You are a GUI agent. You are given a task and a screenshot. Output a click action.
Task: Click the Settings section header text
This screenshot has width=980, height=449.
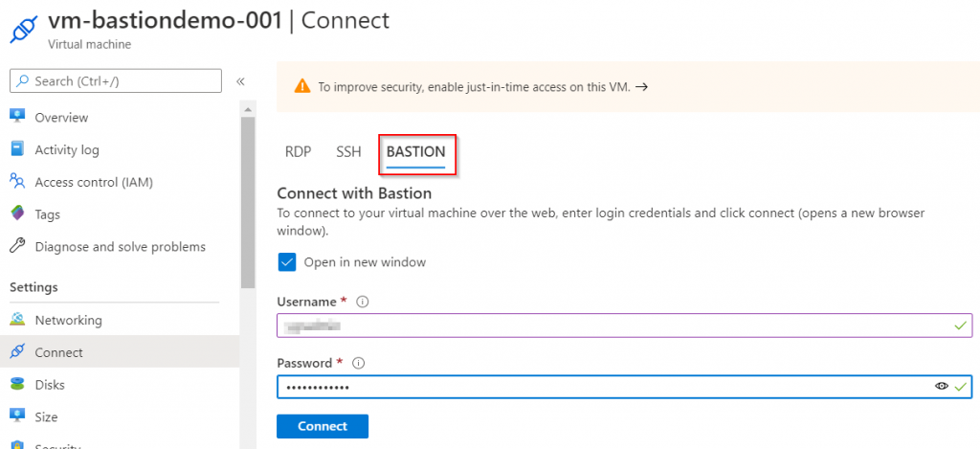click(x=33, y=287)
